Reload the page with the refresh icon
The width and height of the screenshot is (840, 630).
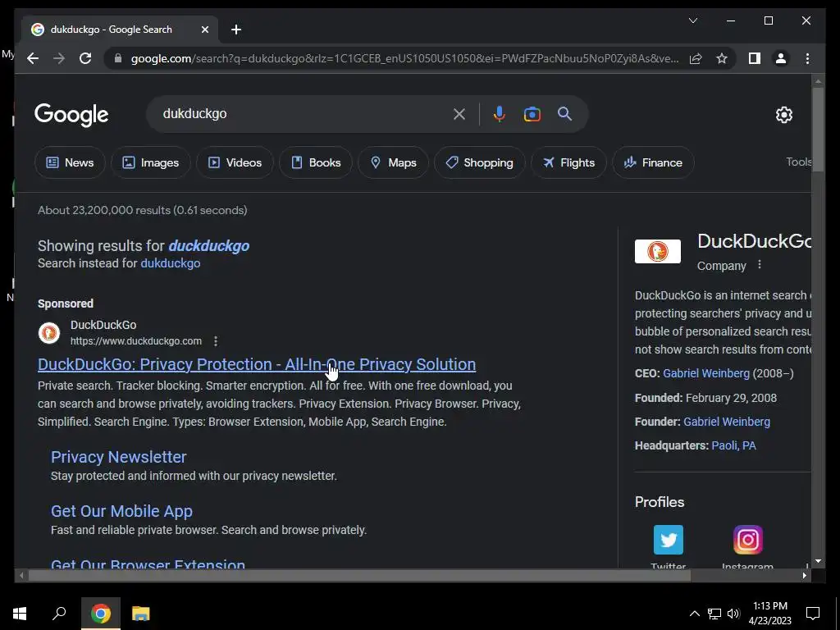pyautogui.click(x=85, y=58)
